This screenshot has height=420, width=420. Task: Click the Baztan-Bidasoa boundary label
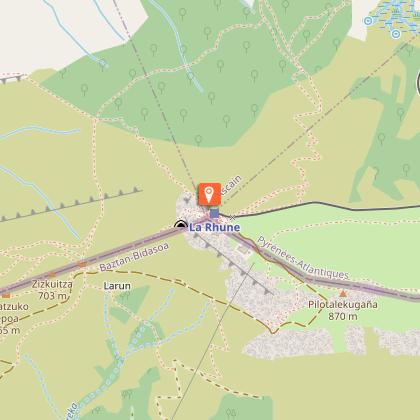click(x=135, y=257)
